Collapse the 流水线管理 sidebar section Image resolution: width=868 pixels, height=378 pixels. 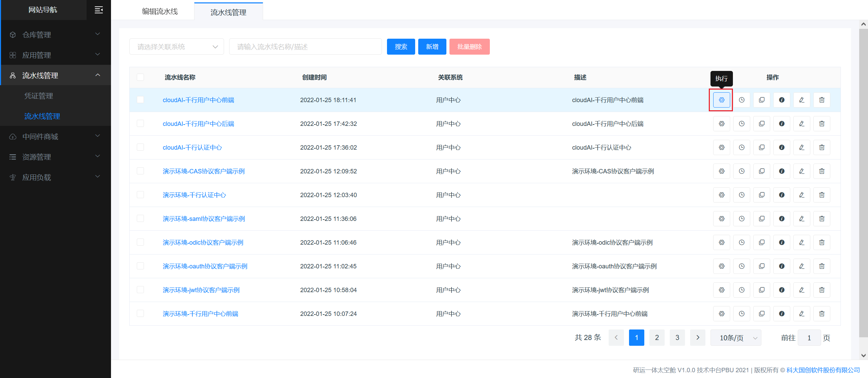coord(56,75)
